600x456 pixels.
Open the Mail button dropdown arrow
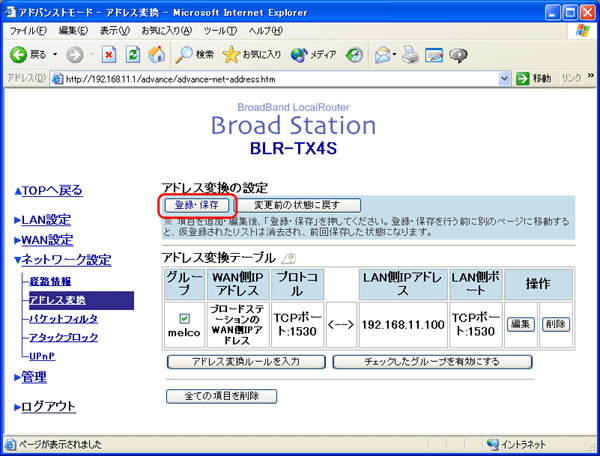click(x=394, y=55)
